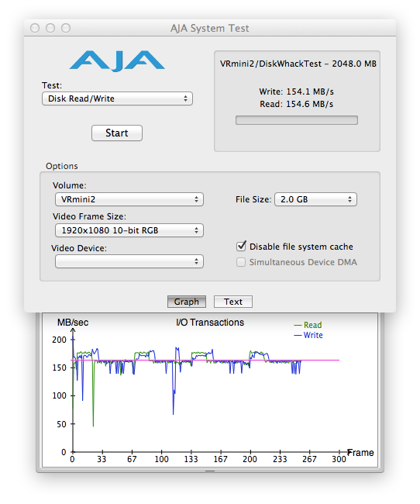Screen dimensions: 420x504
Task: Click the blue Write legend entry
Action: (308, 335)
